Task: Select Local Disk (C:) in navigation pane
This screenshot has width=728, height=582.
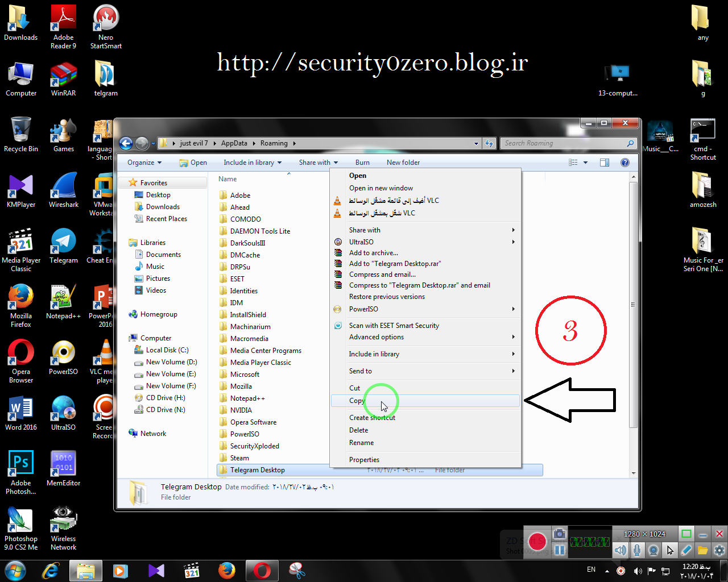Action: [167, 350]
